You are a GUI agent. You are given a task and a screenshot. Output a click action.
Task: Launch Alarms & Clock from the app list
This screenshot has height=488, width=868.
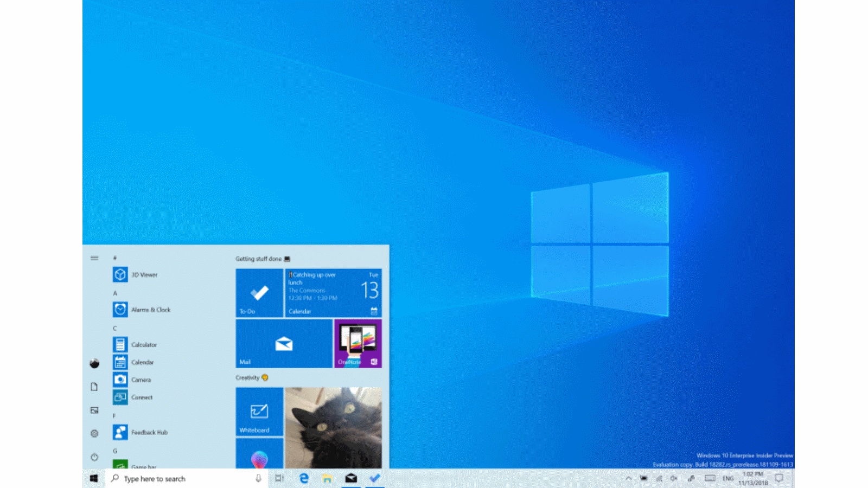click(150, 310)
